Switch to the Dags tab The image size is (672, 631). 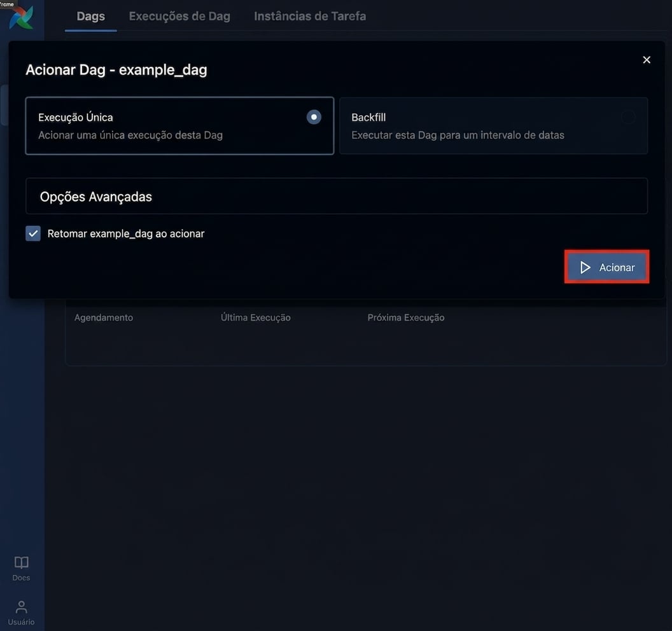[x=91, y=17]
